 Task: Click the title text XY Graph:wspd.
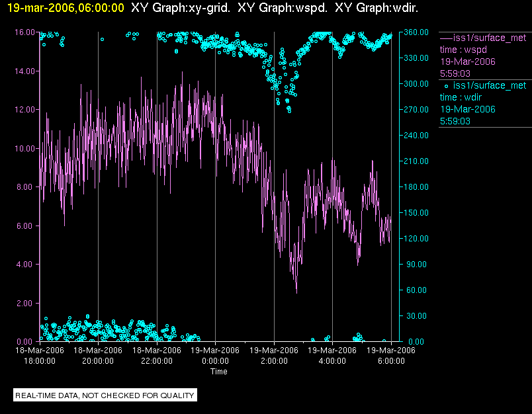[x=283, y=8]
